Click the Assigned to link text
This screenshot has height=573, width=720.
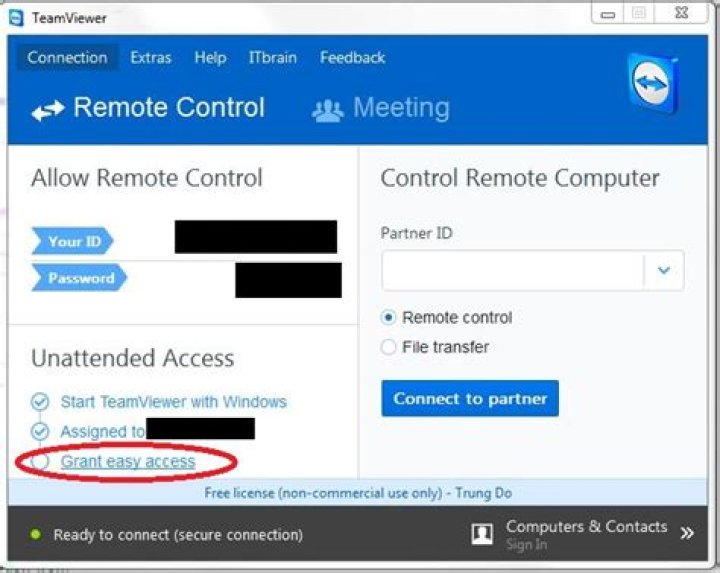[x=102, y=432]
